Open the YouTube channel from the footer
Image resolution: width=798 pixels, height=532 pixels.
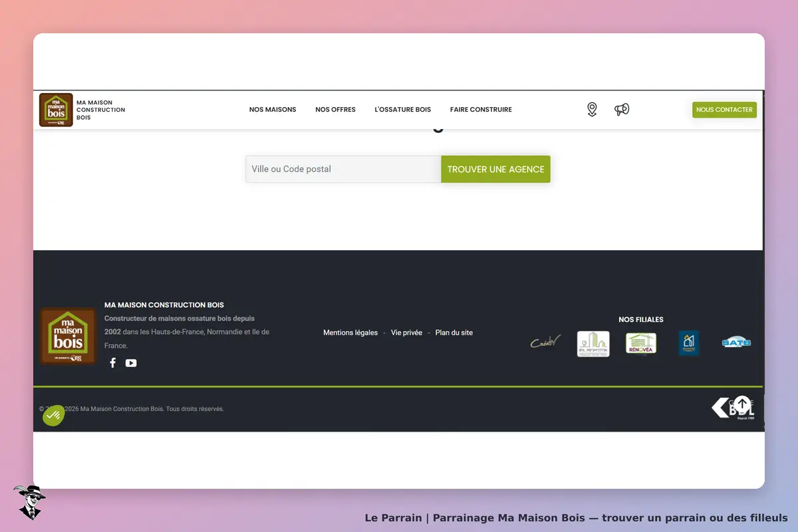click(x=131, y=363)
